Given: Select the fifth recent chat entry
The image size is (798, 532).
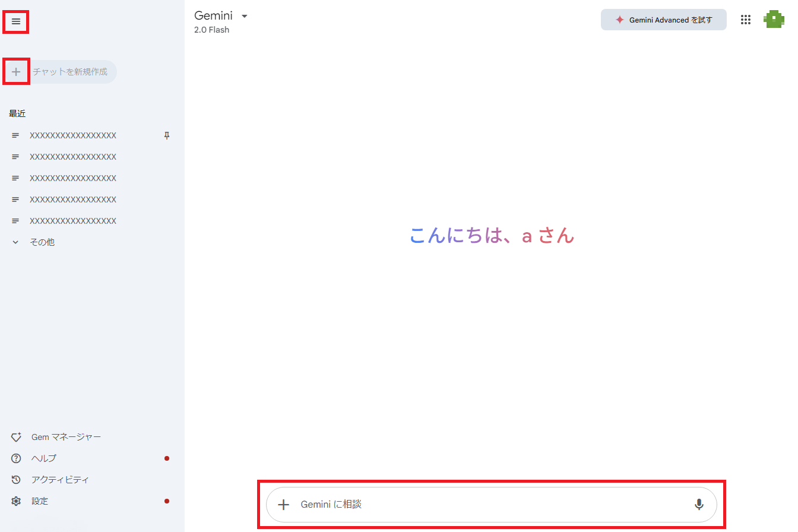Looking at the screenshot, I should click(72, 221).
